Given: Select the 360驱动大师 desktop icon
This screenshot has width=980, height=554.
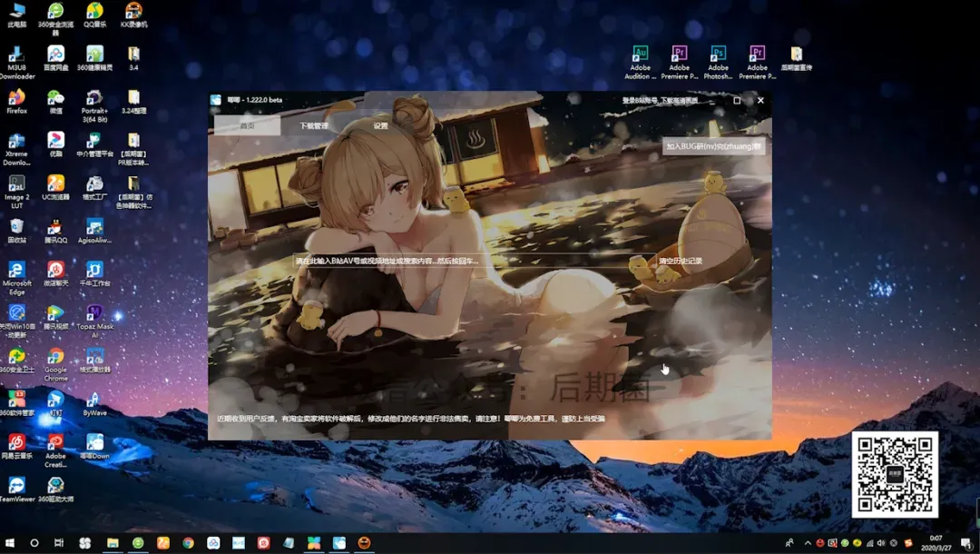Looking at the screenshot, I should (x=55, y=490).
